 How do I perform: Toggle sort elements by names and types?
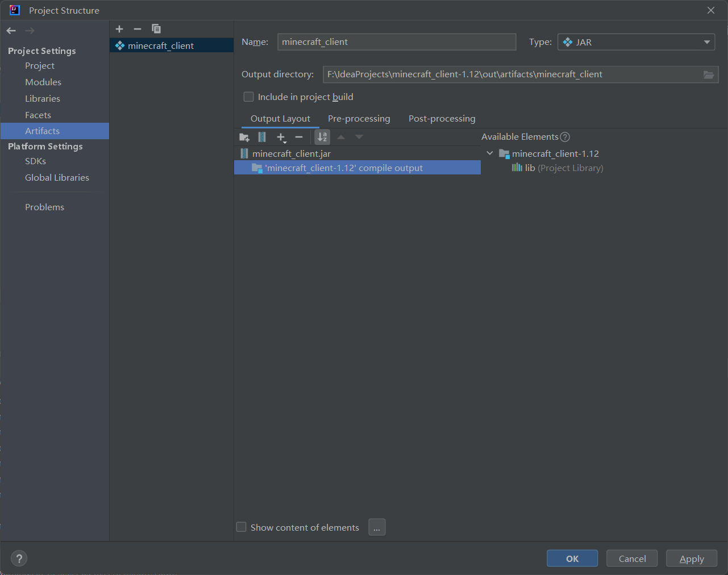pos(322,137)
